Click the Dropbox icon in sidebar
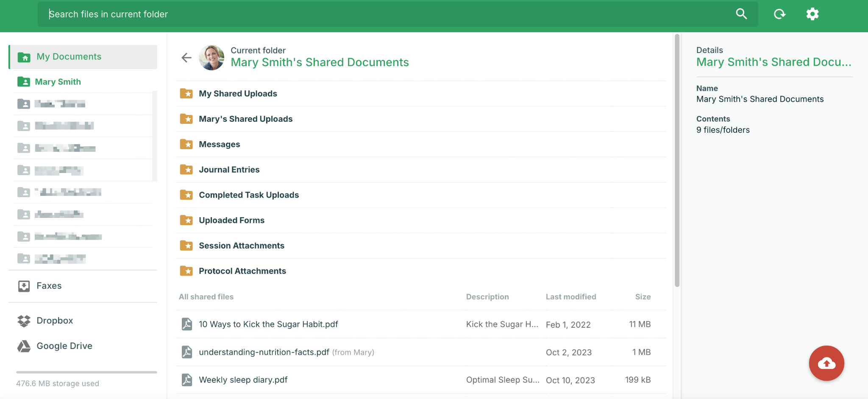This screenshot has height=399, width=868. (x=24, y=321)
